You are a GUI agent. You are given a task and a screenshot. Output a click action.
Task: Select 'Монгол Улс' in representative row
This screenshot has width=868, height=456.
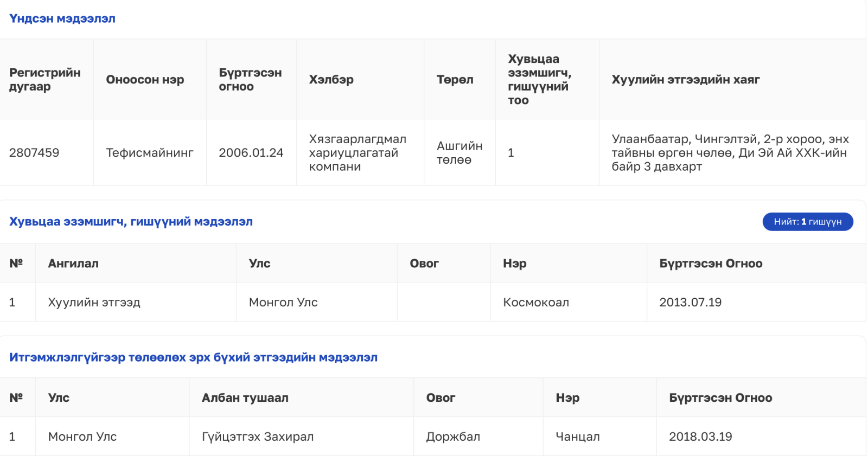pos(82,437)
